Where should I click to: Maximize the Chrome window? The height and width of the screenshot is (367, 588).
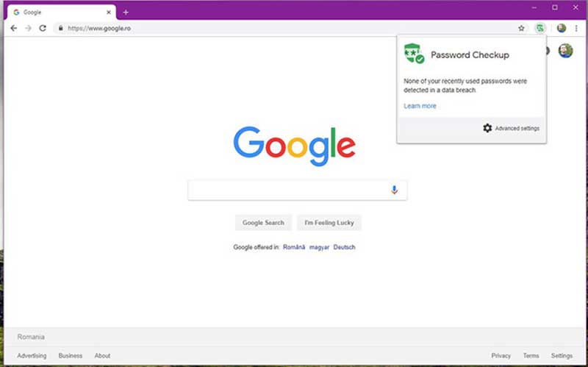pyautogui.click(x=555, y=7)
